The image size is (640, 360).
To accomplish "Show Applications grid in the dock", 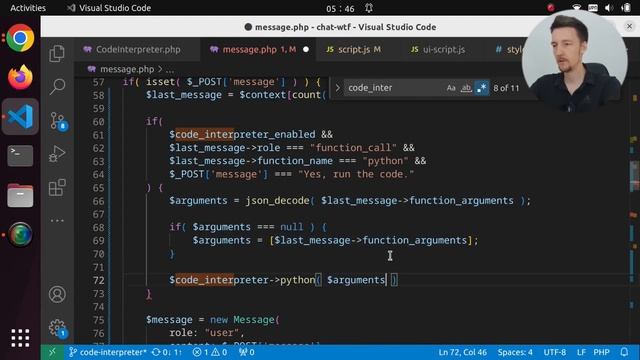I will point(20,338).
